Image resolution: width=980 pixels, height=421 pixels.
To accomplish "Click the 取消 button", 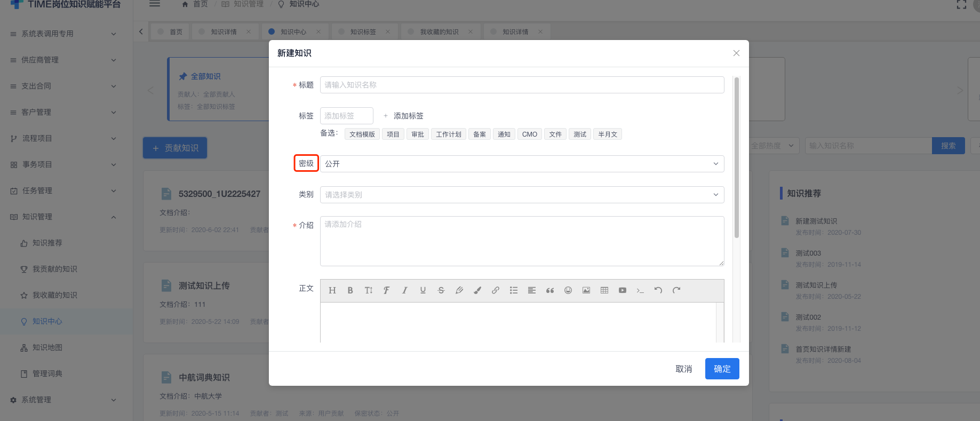I will point(684,369).
